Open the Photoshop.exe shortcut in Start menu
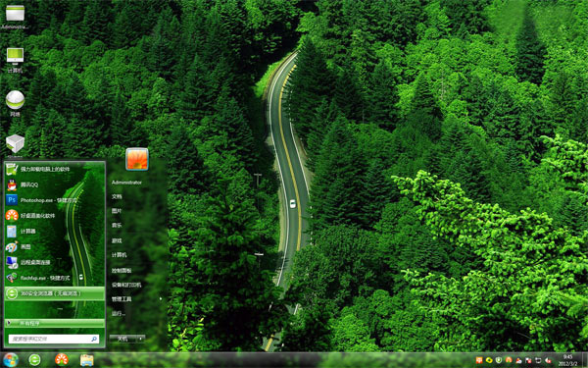This screenshot has width=588, height=368. point(54,200)
